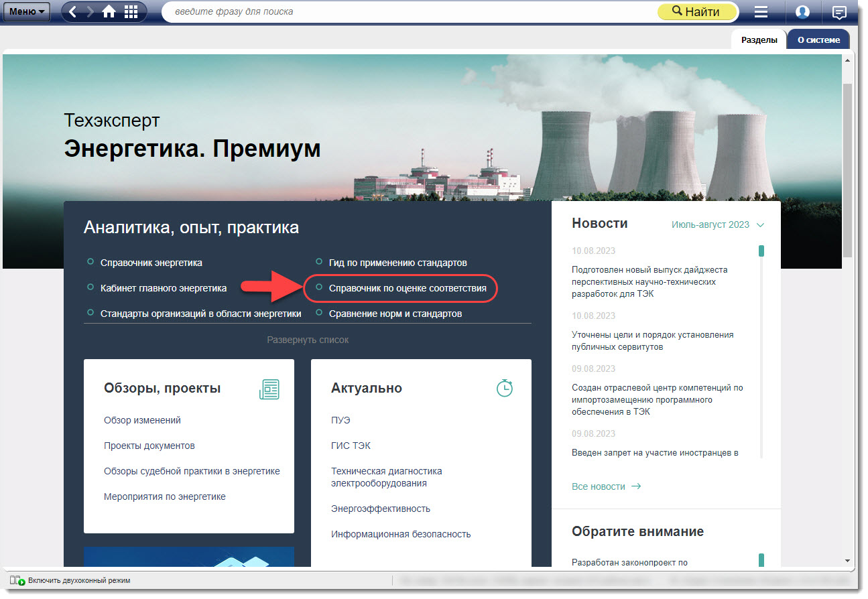Image resolution: width=868 pixels, height=599 pixels.
Task: Open Справочник энергетика link
Action: click(151, 263)
